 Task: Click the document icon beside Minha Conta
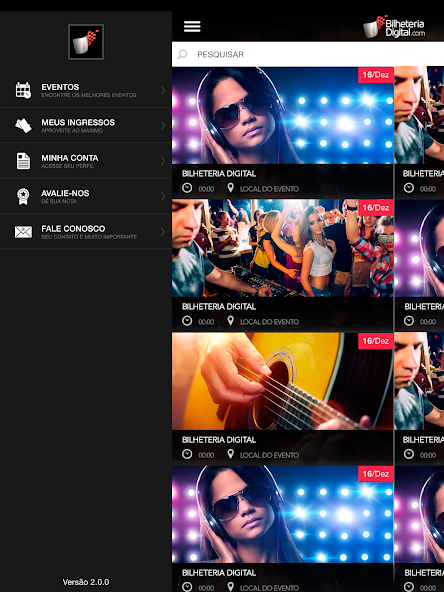pos(23,161)
